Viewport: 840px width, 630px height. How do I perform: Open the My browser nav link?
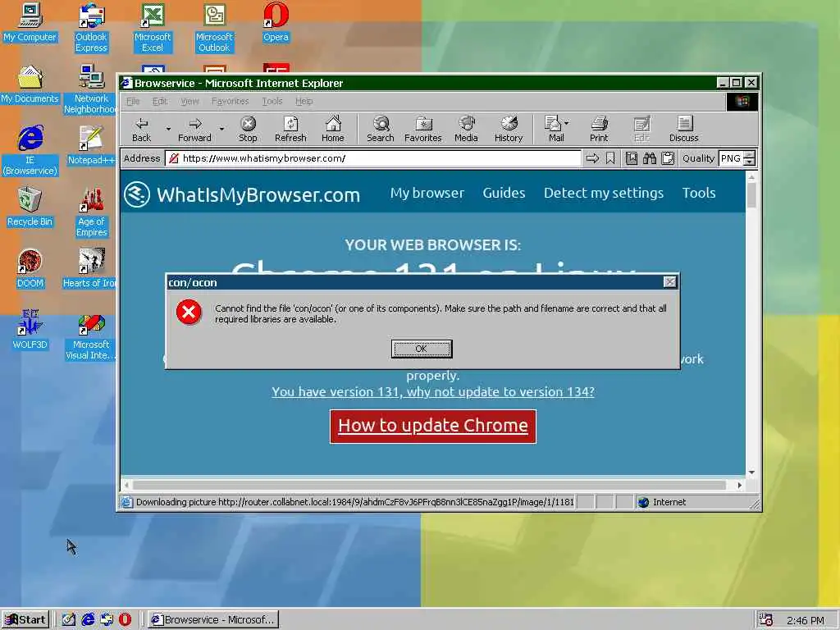pyautogui.click(x=427, y=193)
